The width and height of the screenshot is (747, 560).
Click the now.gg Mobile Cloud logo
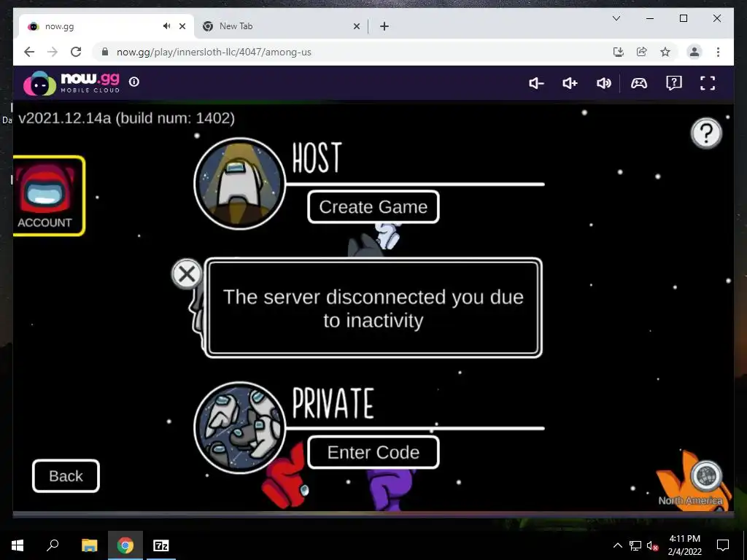[x=71, y=83]
